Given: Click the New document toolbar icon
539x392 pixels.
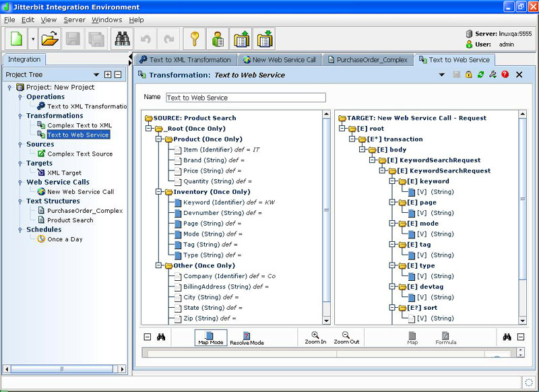Looking at the screenshot, I should [x=16, y=39].
